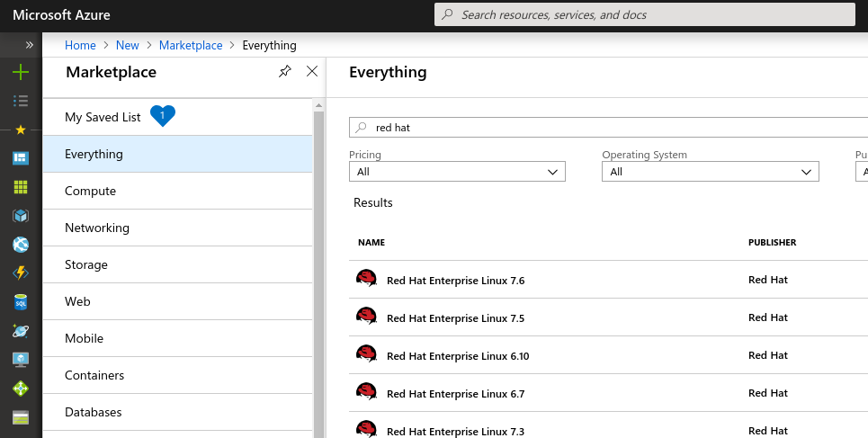Sort by NAME column header
The width and height of the screenshot is (868, 438).
371,243
